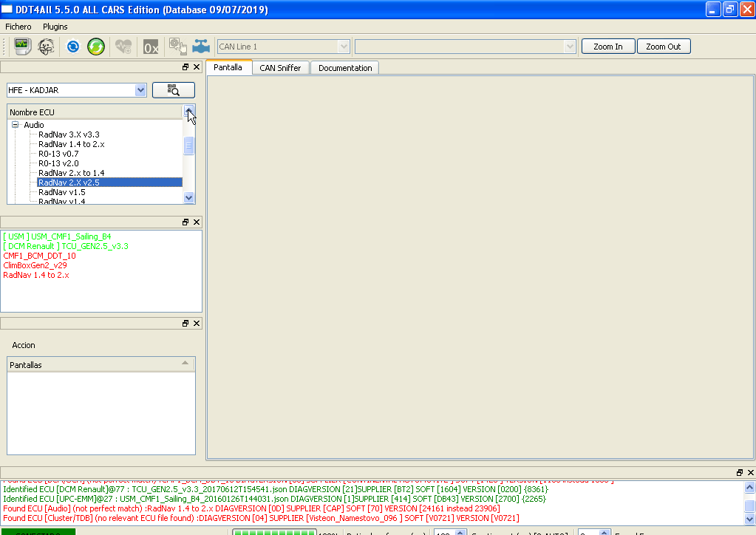Click the gear with hand pointer icon
This screenshot has height=535, width=756.
[177, 47]
